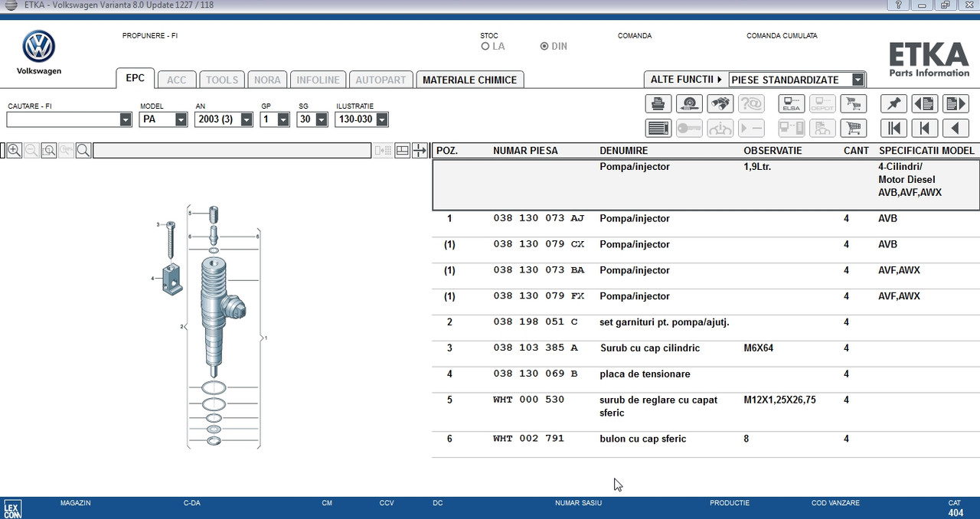Screen dimensions: 980x519
Task: Open the help question mark in title bar
Action: pos(897,5)
